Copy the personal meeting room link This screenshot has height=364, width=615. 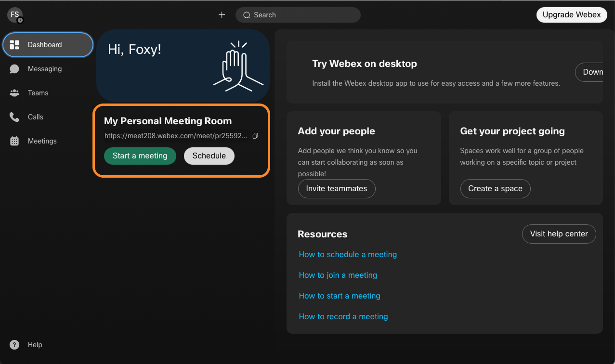(x=255, y=136)
